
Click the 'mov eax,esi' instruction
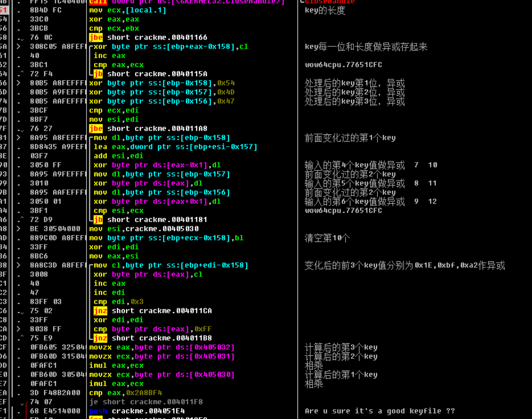coord(114,256)
